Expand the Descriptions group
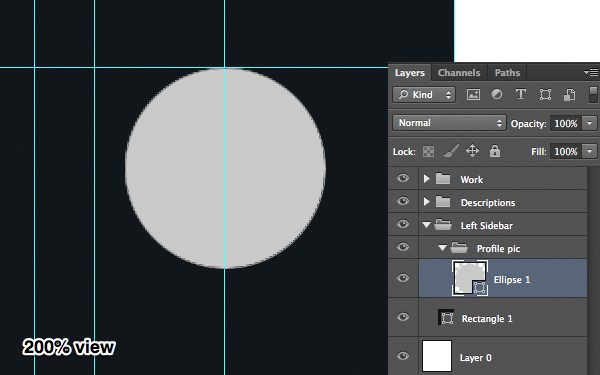The height and width of the screenshot is (375, 600). coord(427,202)
